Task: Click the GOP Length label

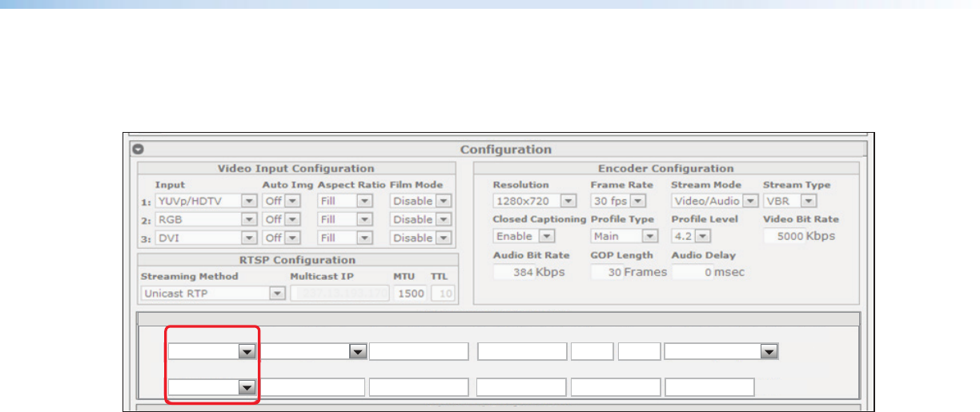Action: [622, 255]
